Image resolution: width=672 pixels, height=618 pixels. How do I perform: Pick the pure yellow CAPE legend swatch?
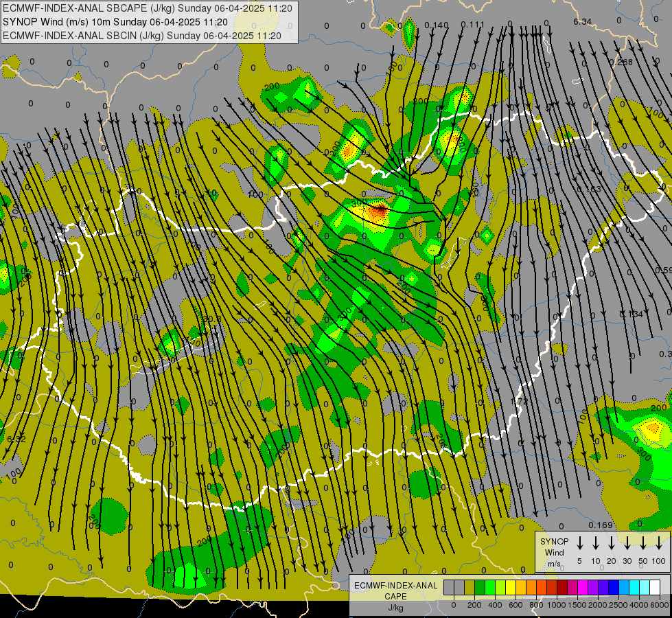click(x=511, y=587)
